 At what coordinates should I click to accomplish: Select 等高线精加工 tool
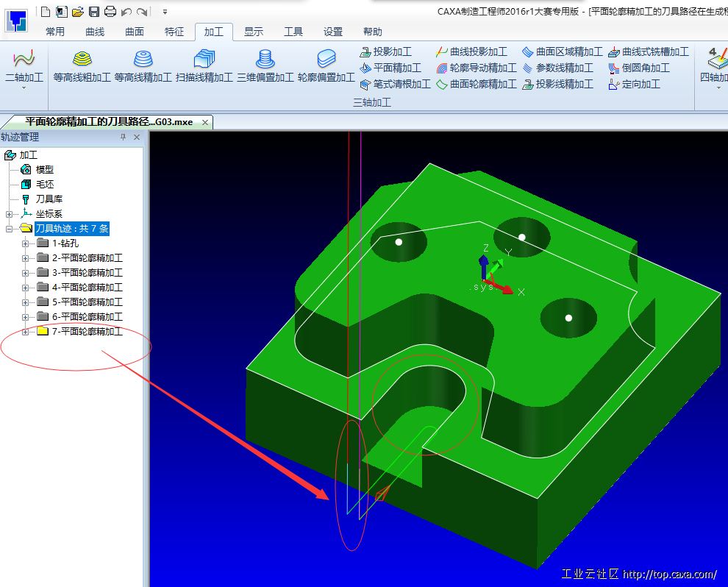[143, 66]
